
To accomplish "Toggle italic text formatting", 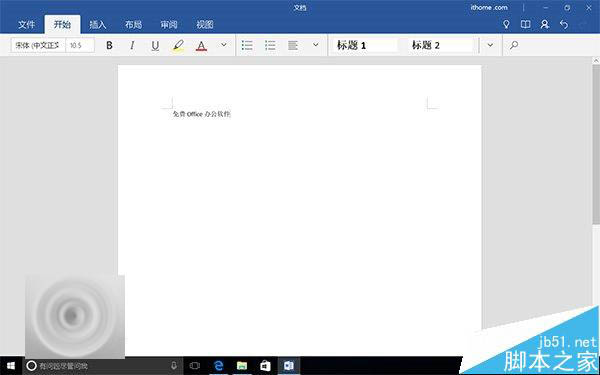I will click(x=132, y=45).
